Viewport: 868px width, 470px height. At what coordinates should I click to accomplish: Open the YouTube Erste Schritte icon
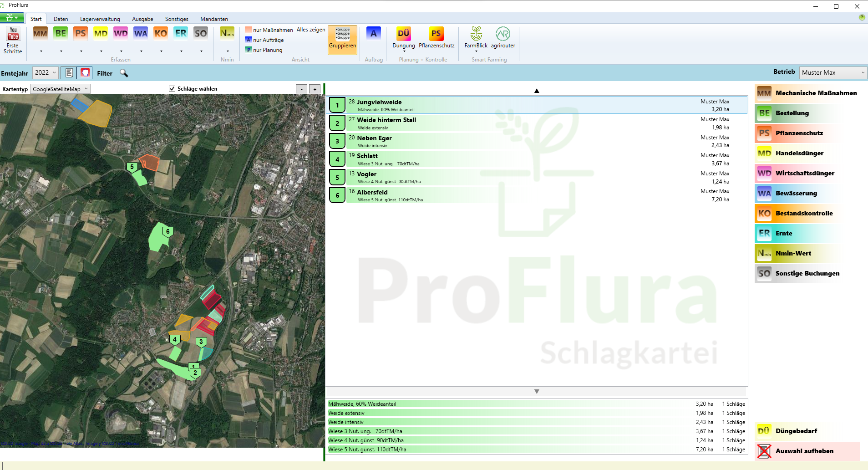point(13,35)
